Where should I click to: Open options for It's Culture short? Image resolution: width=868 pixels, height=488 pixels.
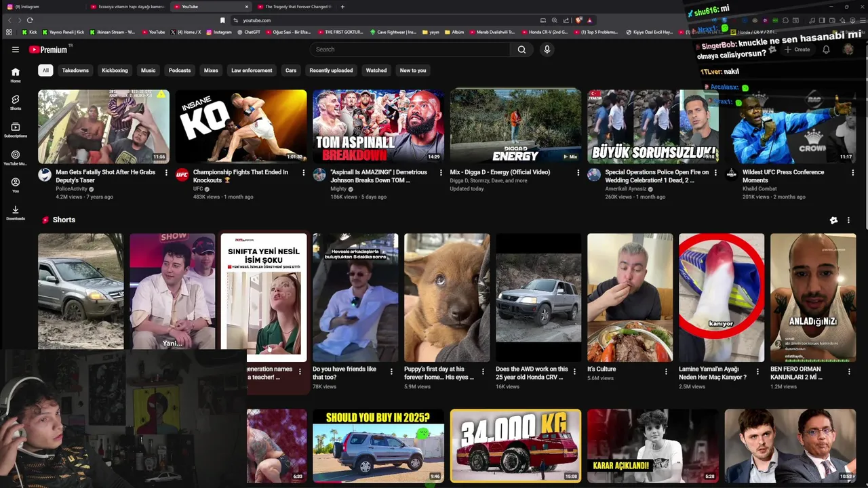pyautogui.click(x=666, y=371)
